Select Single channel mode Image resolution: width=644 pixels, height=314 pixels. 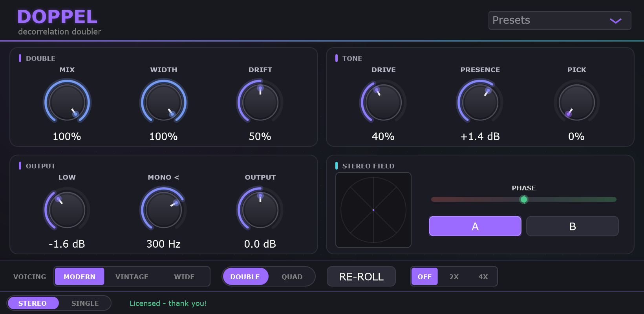coord(85,303)
